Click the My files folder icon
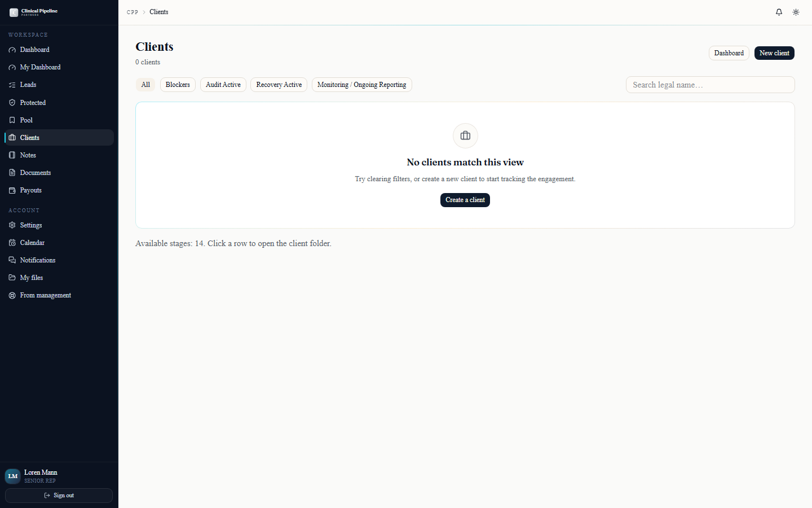812x508 pixels. 12,278
